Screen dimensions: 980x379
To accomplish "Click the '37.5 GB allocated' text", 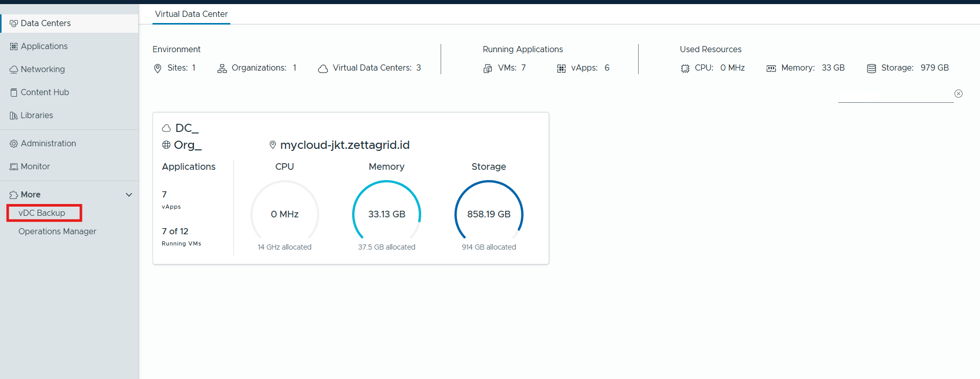I will [387, 247].
